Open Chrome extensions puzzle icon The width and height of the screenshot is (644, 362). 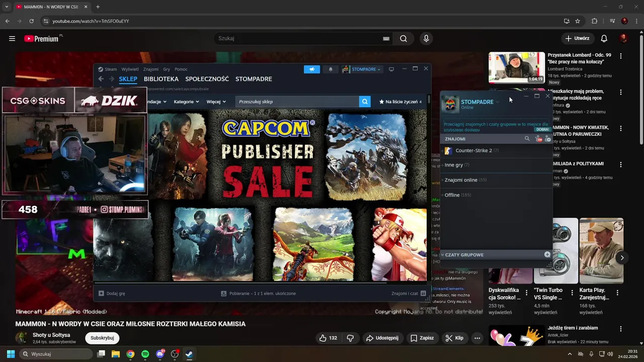[x=594, y=21]
